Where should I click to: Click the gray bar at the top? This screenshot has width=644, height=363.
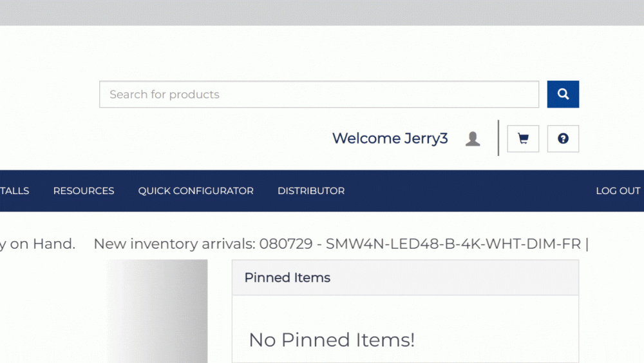click(x=322, y=12)
